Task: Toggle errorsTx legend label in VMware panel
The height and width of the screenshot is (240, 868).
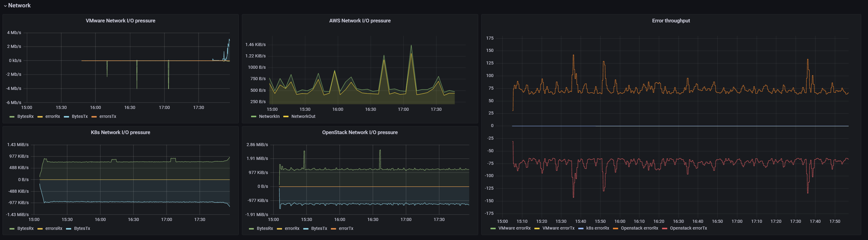Action: click(107, 116)
